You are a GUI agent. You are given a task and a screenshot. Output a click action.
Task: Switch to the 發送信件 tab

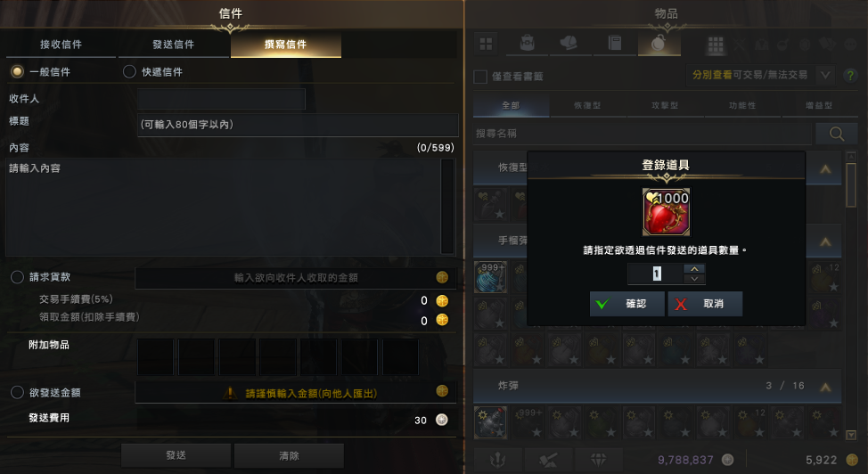(174, 45)
